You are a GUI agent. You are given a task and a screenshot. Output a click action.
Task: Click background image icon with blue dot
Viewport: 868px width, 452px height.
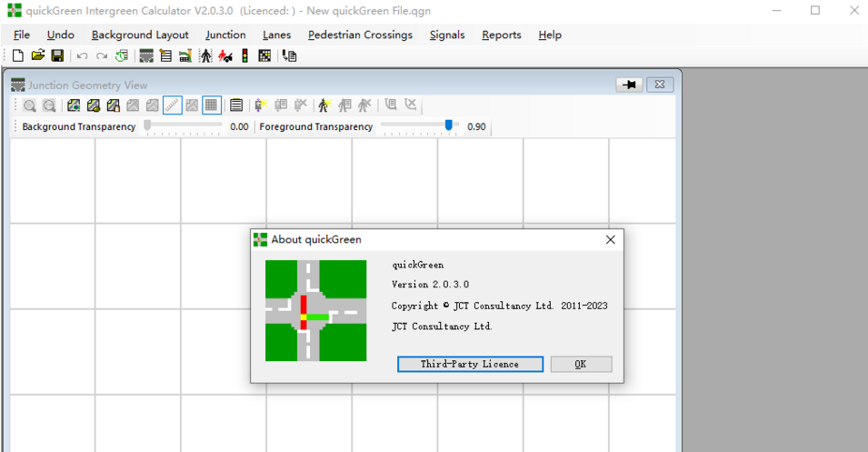(x=74, y=105)
